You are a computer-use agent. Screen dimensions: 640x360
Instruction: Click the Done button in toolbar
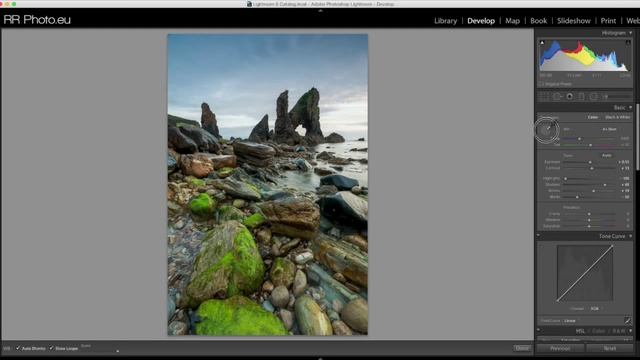click(x=522, y=348)
